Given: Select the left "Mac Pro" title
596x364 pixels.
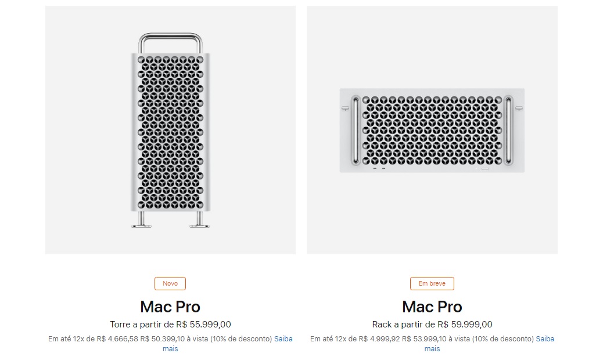Looking at the screenshot, I should point(170,307).
